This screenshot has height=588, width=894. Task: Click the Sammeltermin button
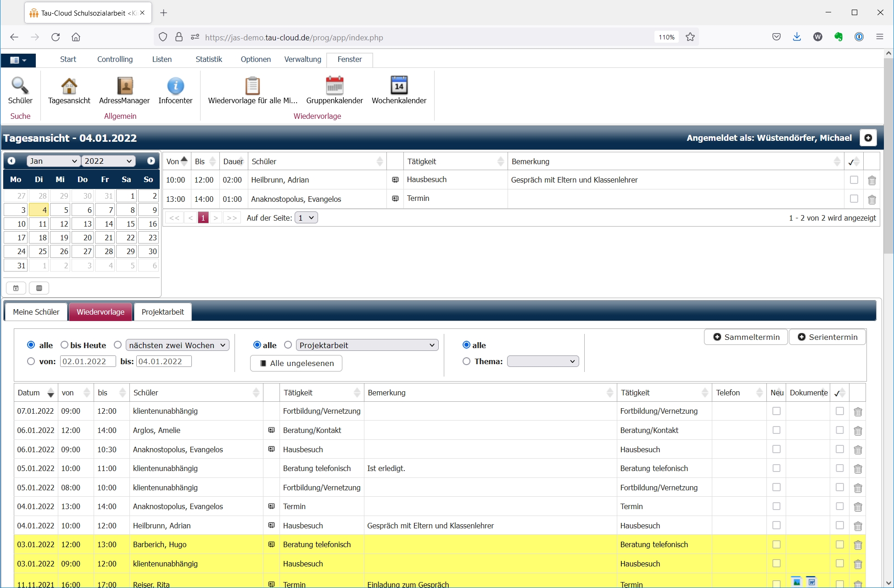click(746, 337)
